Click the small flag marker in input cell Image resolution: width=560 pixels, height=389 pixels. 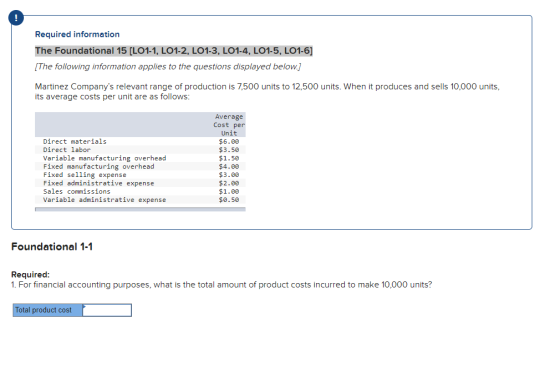(84, 306)
